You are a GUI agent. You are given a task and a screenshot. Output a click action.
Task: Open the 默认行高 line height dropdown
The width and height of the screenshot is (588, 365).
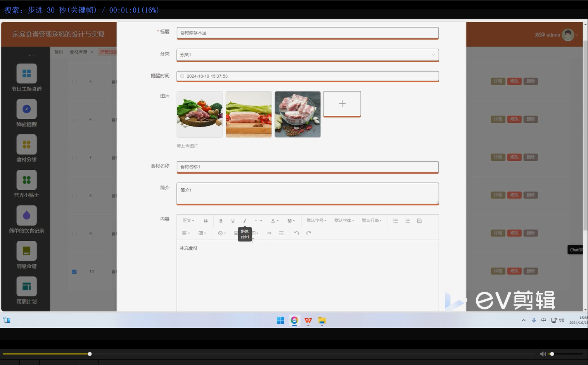click(x=372, y=221)
